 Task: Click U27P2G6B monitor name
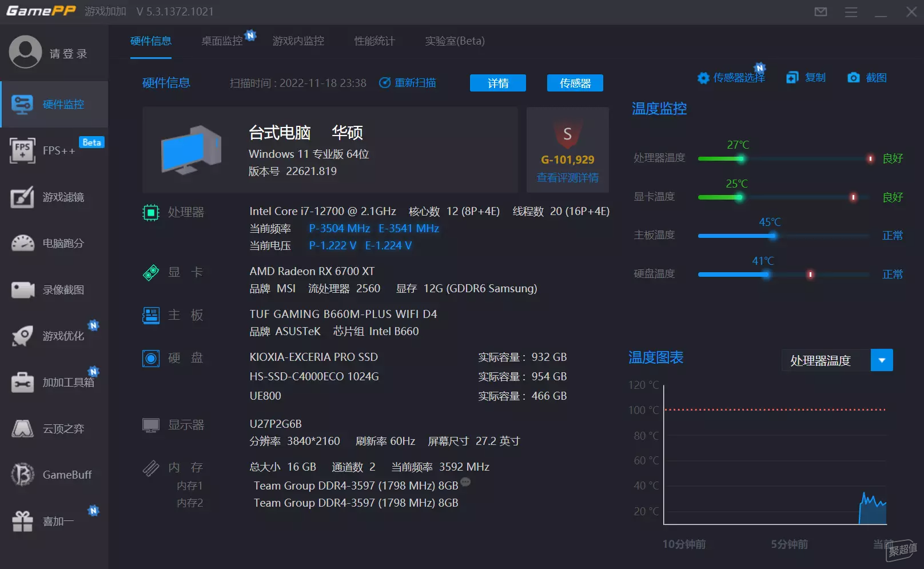[276, 424]
